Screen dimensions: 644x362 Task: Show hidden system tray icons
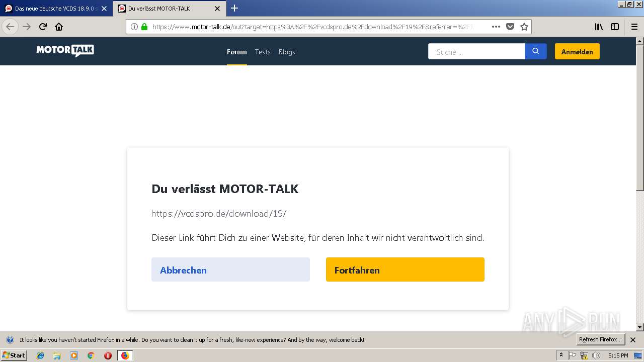(x=561, y=355)
